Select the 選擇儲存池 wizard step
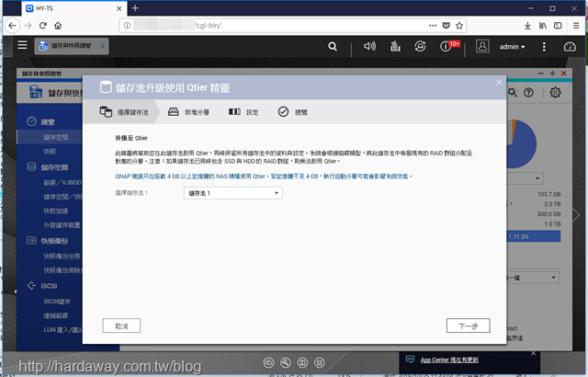 click(x=124, y=112)
